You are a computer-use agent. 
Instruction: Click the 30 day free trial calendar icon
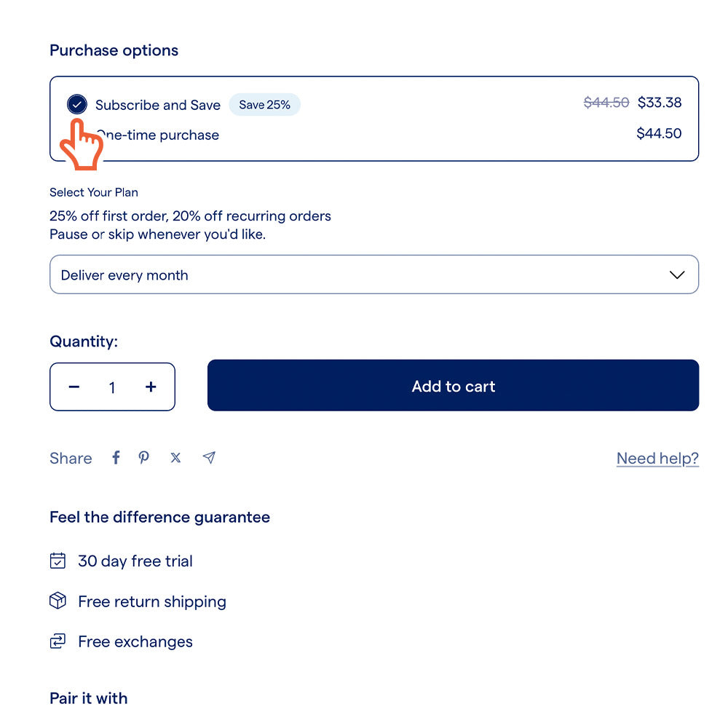58,561
